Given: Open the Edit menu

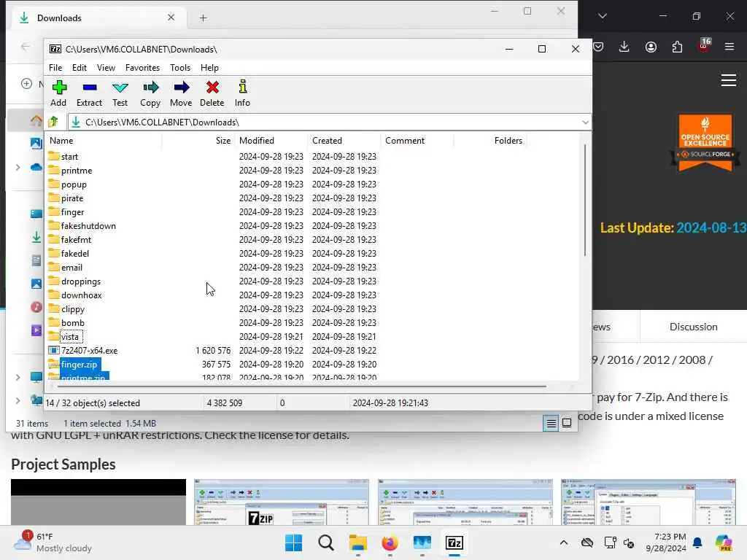Looking at the screenshot, I should pos(79,68).
